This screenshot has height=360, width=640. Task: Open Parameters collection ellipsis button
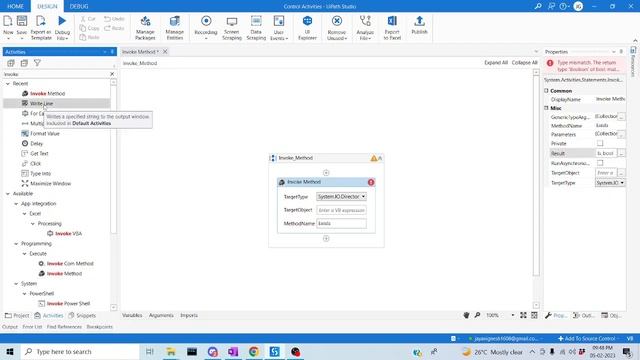tap(621, 134)
